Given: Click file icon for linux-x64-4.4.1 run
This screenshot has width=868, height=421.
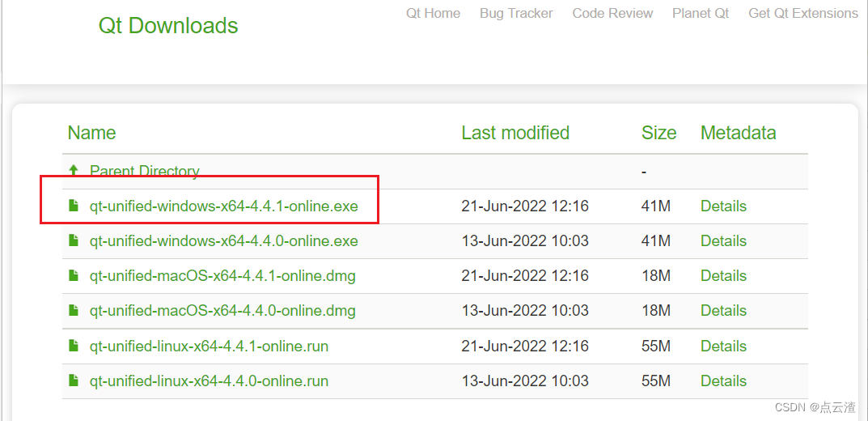Looking at the screenshot, I should pos(73,346).
